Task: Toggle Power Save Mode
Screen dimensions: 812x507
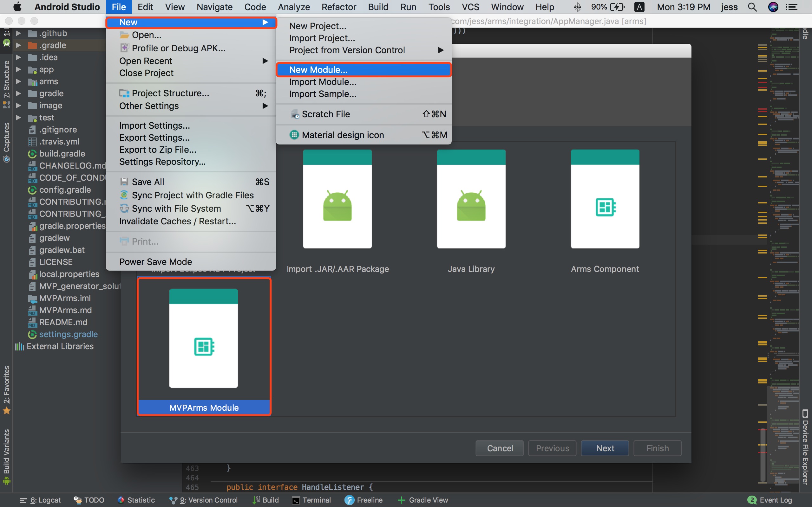Action: pyautogui.click(x=156, y=261)
